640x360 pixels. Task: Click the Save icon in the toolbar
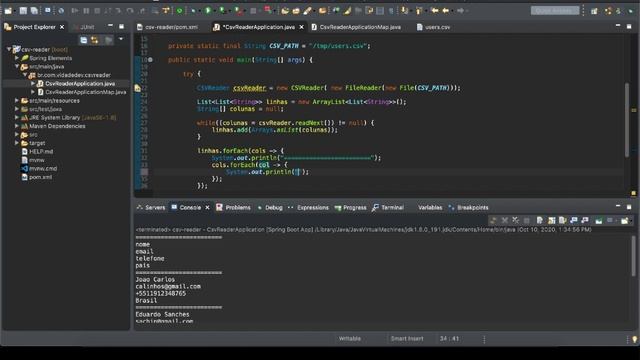pos(23,11)
